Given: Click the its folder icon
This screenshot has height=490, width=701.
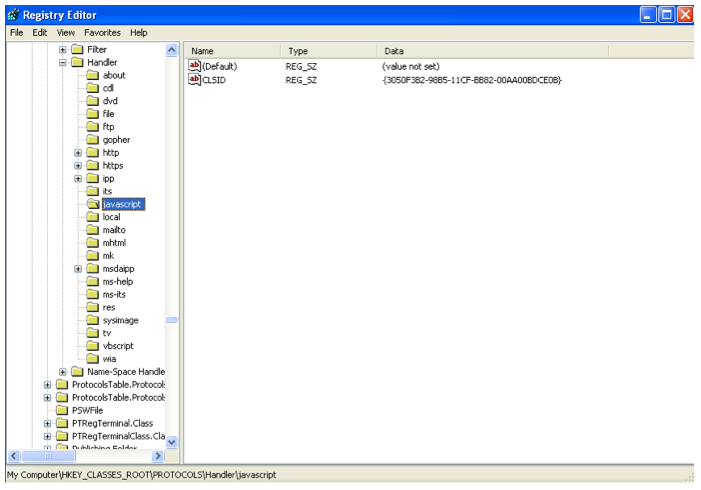Looking at the screenshot, I should click(93, 191).
